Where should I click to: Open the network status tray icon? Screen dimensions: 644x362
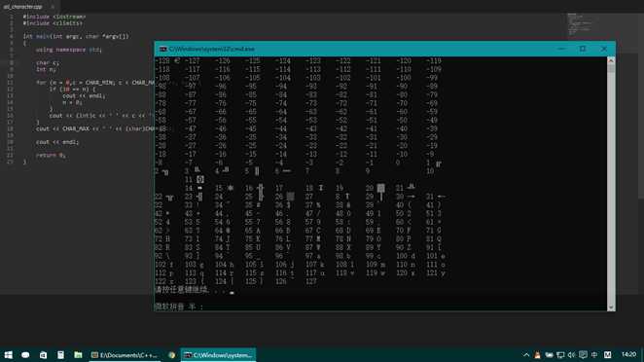pos(560,354)
